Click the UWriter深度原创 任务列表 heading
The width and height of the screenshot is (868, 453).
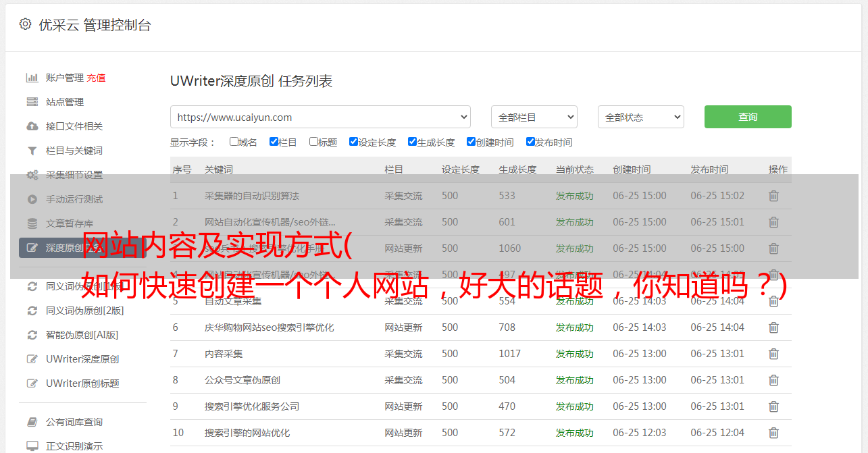point(251,81)
